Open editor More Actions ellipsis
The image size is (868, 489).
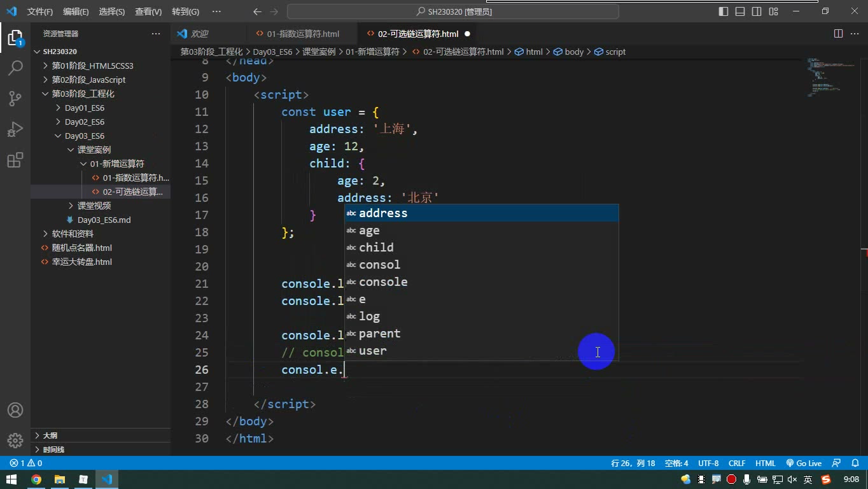[x=855, y=34]
